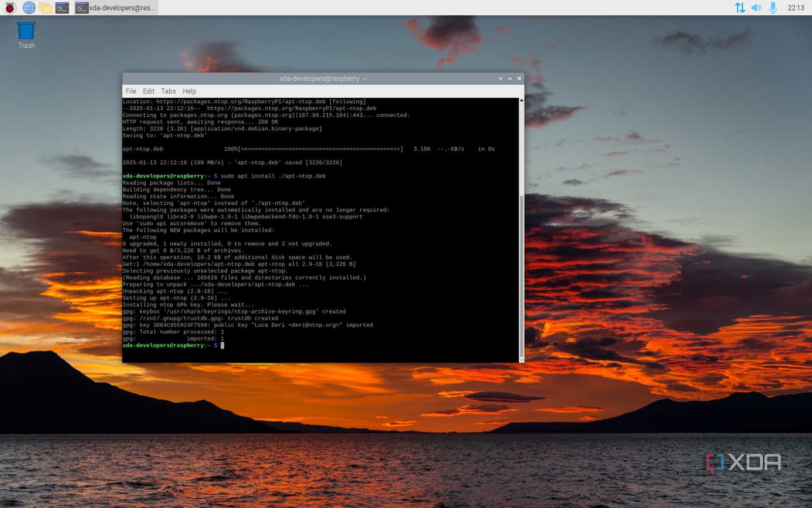812x508 pixels.
Task: Launch a new terminal from the taskbar
Action: (62, 8)
